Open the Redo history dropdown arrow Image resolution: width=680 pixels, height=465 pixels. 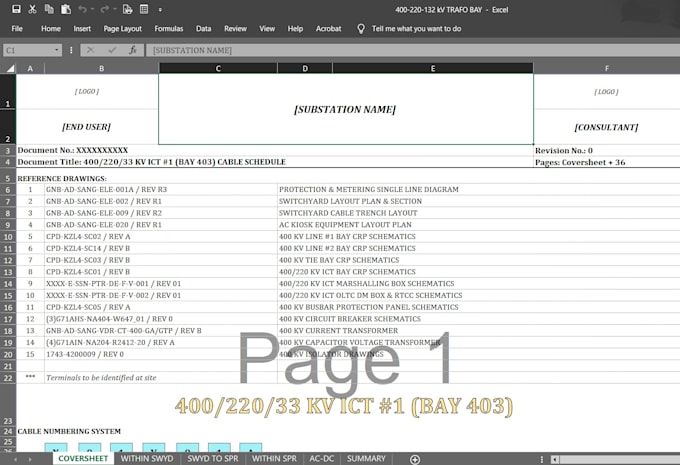[114, 10]
